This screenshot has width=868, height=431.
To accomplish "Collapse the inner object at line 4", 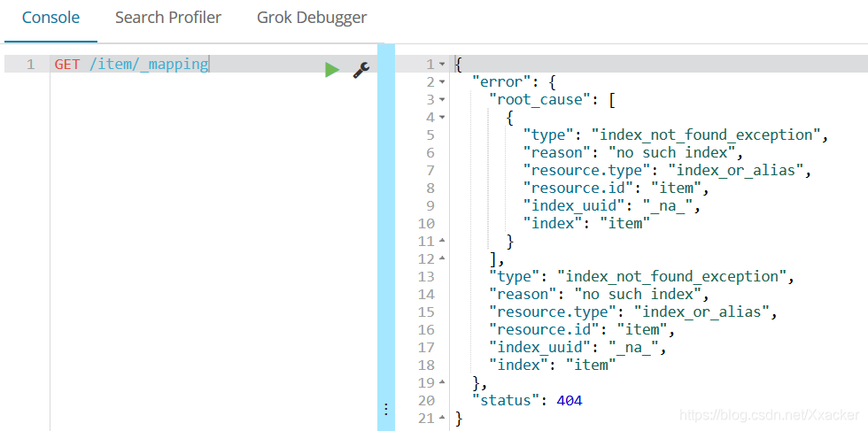I will (x=442, y=118).
